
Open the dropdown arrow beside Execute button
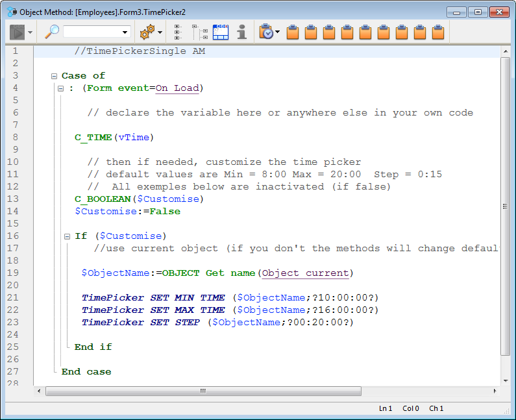(30, 32)
